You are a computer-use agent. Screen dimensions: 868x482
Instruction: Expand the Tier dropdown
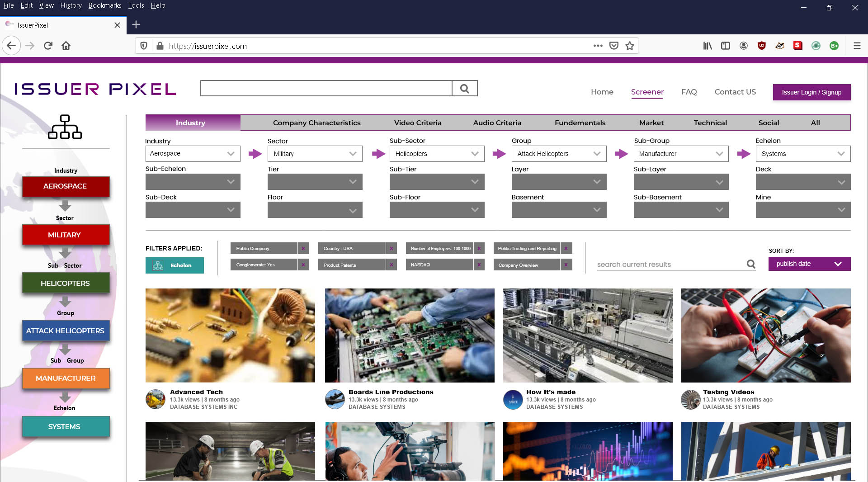[x=315, y=182]
